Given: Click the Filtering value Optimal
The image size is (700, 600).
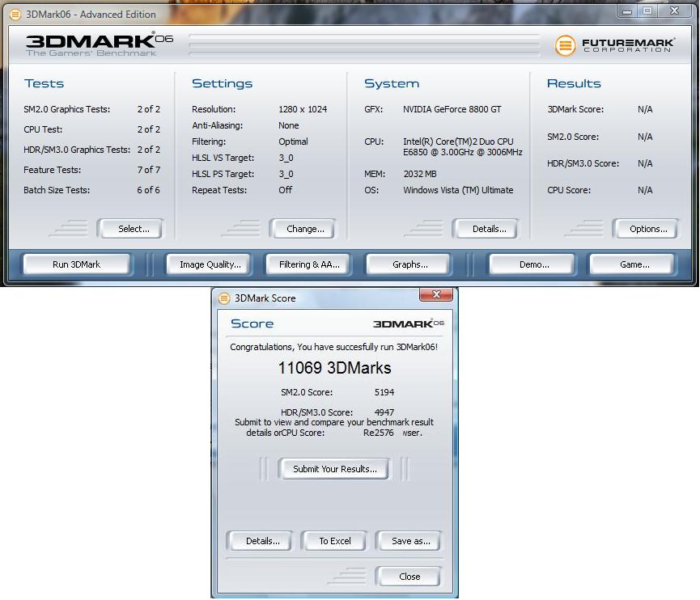Looking at the screenshot, I should [x=293, y=142].
